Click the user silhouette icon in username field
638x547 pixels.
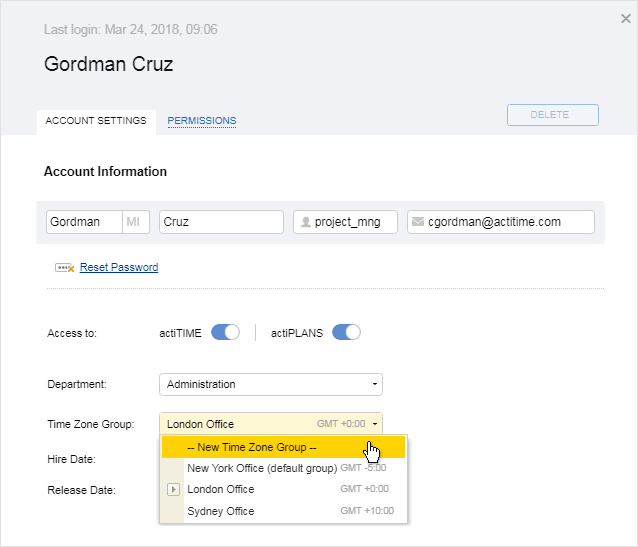point(306,222)
